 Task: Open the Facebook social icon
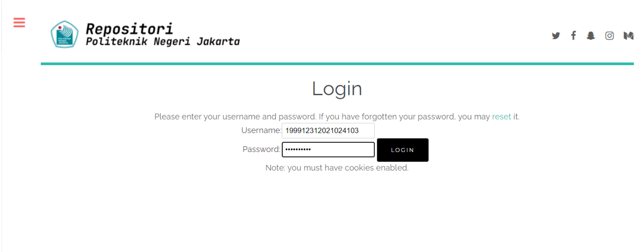pyautogui.click(x=573, y=36)
